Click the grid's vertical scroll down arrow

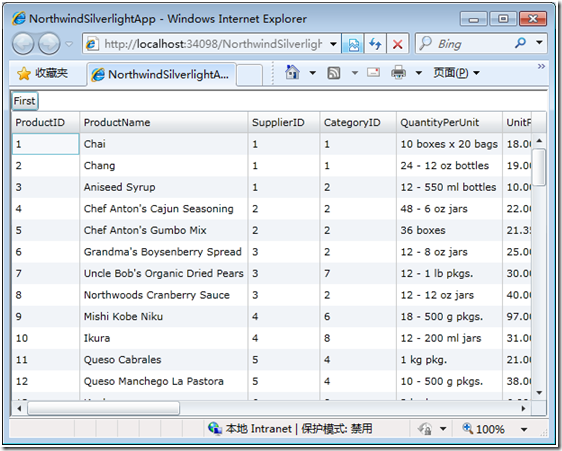pos(539,393)
